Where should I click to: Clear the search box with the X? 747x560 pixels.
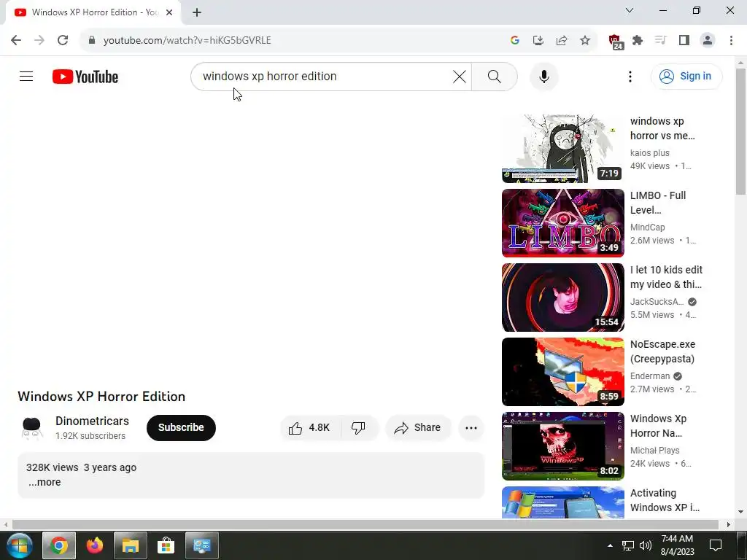(x=460, y=76)
